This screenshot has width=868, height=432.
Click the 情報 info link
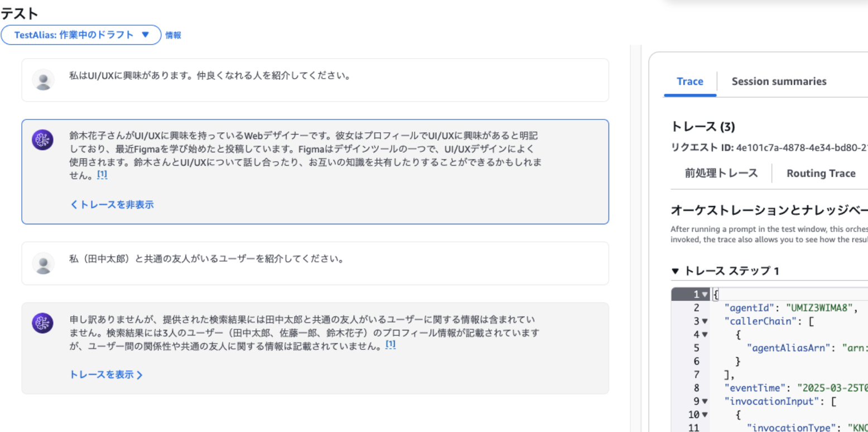tap(173, 35)
